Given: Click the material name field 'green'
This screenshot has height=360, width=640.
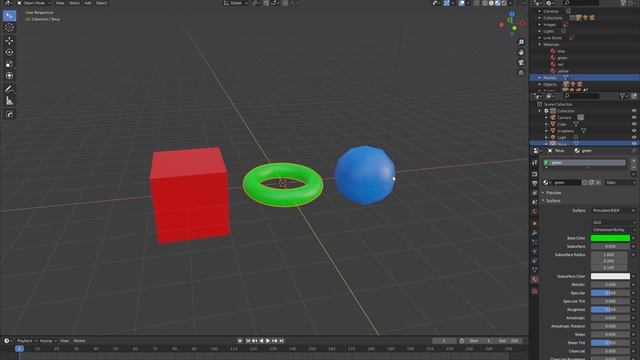Looking at the screenshot, I should [567, 182].
